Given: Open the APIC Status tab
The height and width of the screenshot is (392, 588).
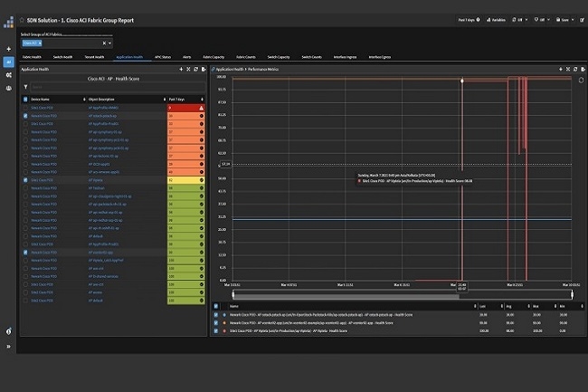Looking at the screenshot, I should tap(163, 57).
